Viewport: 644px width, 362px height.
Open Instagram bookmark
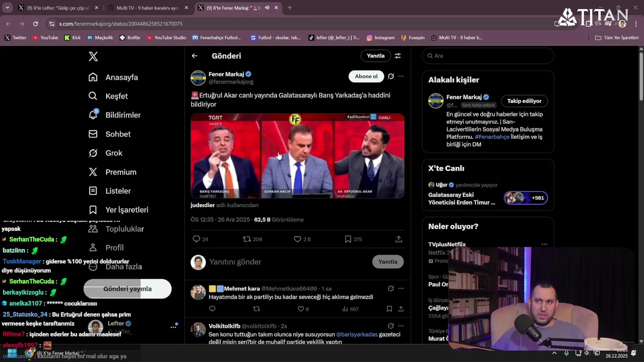click(x=380, y=38)
